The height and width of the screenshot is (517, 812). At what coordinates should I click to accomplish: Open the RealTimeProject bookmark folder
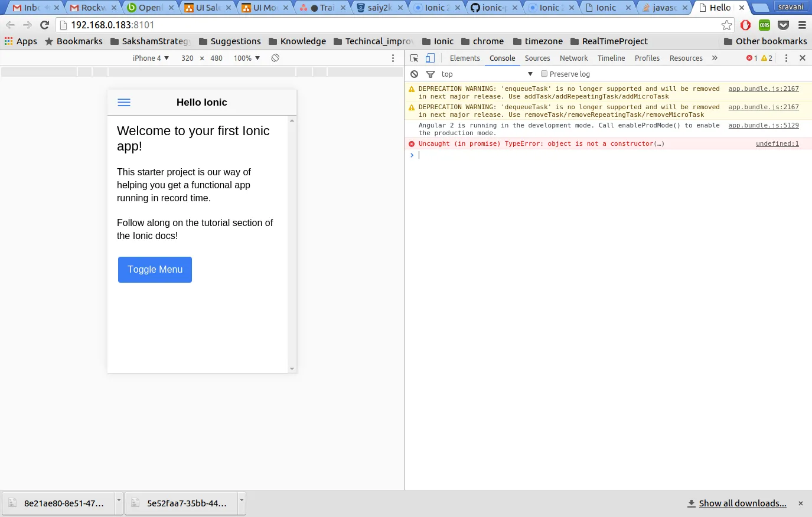click(609, 41)
